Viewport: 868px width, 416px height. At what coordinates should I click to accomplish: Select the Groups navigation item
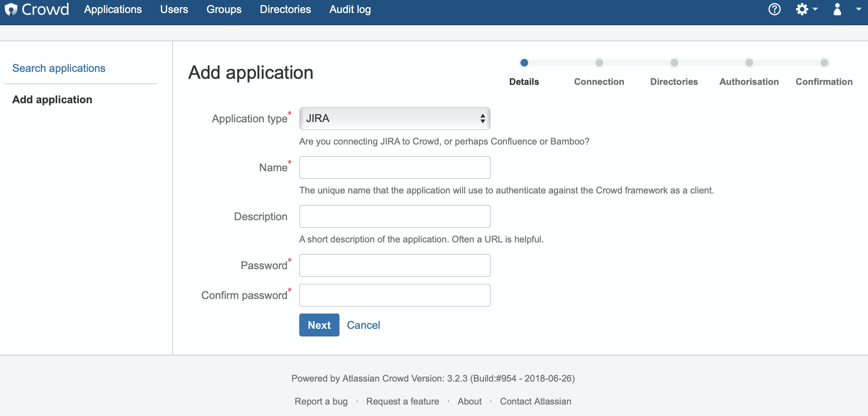point(224,9)
